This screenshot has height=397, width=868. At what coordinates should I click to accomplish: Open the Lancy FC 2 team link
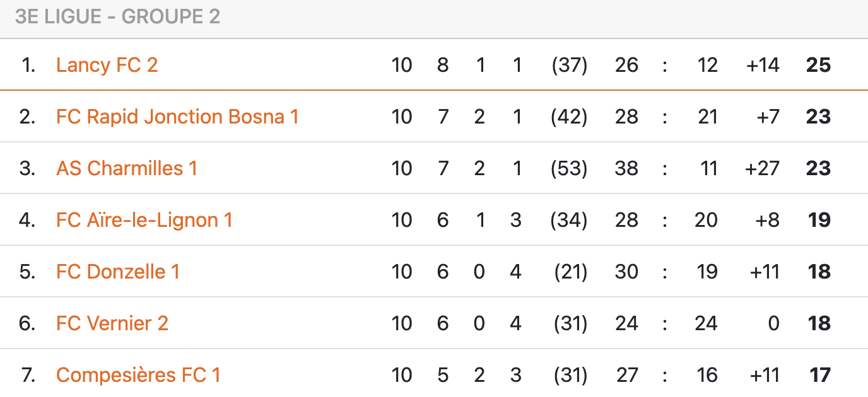(x=107, y=65)
